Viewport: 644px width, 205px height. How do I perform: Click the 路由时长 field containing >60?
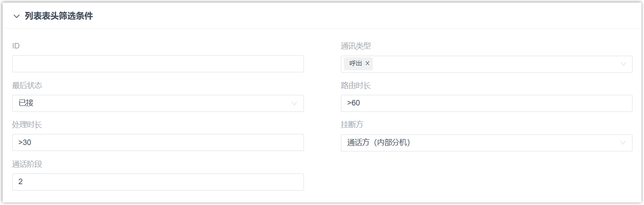click(486, 103)
